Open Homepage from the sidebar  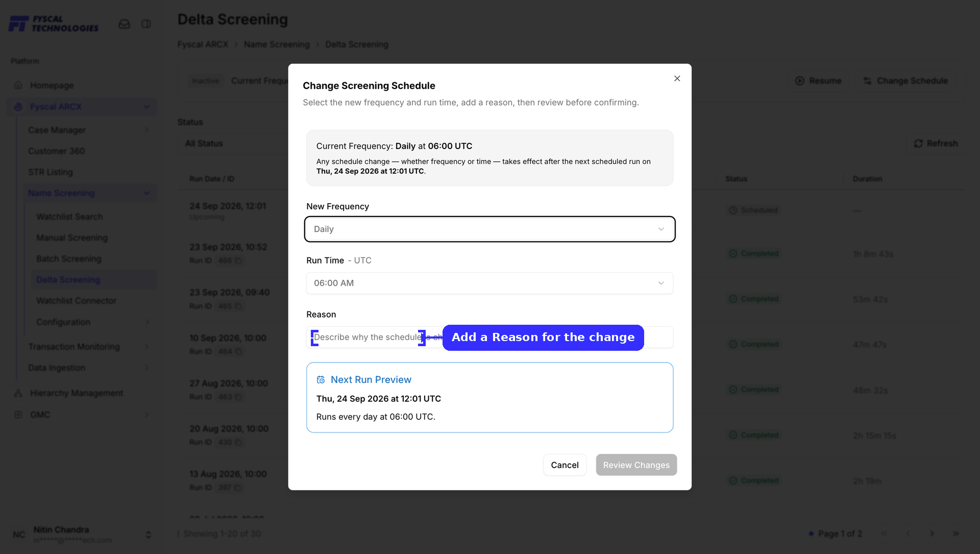[52, 85]
